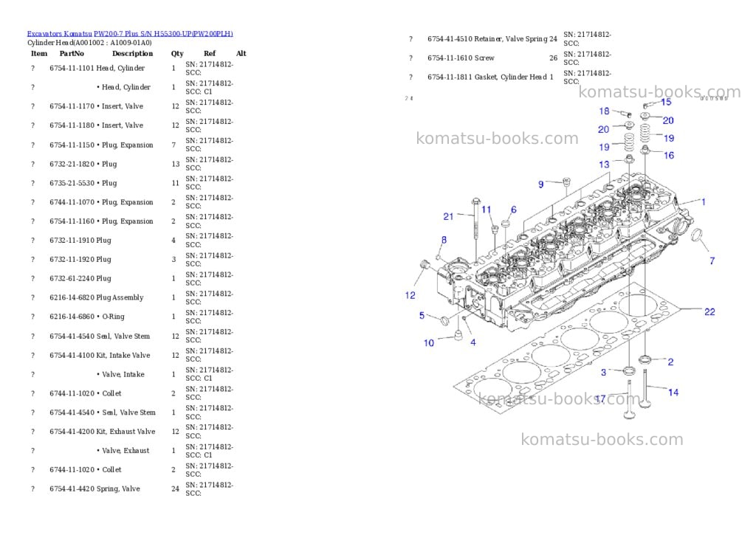Click diagram callout number 16

tap(669, 156)
